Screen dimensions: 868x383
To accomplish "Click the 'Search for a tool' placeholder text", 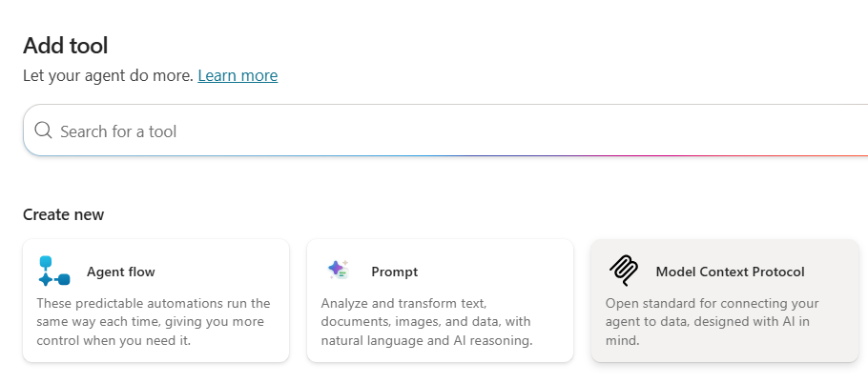I will point(118,131).
